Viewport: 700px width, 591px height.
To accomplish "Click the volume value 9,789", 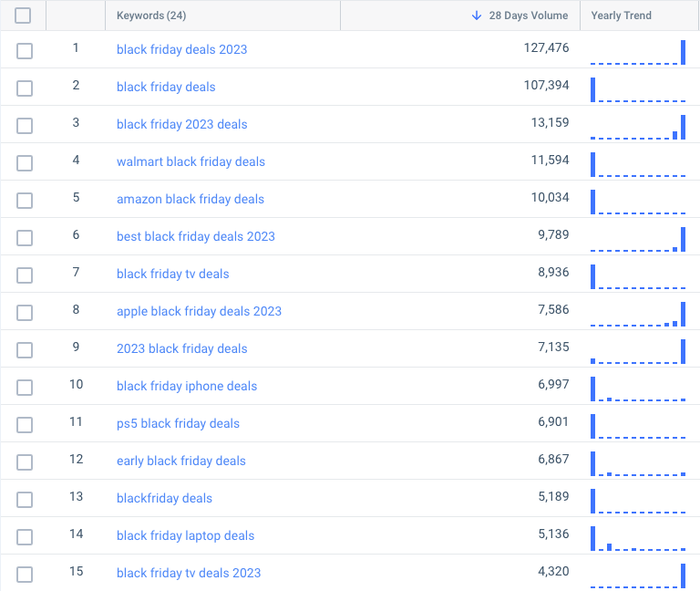I will [553, 235].
